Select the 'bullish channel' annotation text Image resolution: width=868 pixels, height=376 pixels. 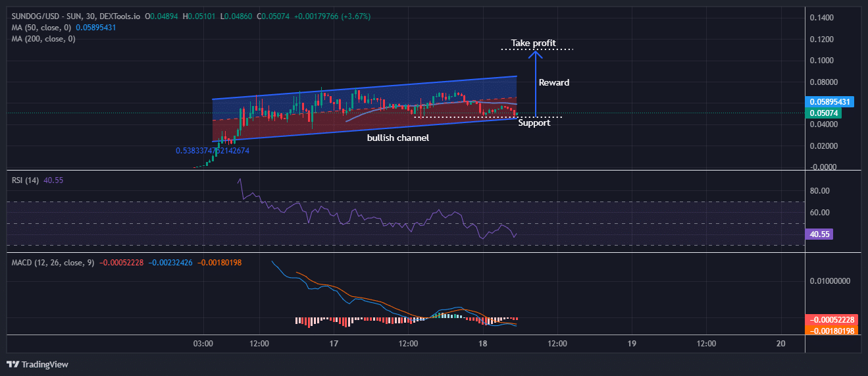click(398, 138)
